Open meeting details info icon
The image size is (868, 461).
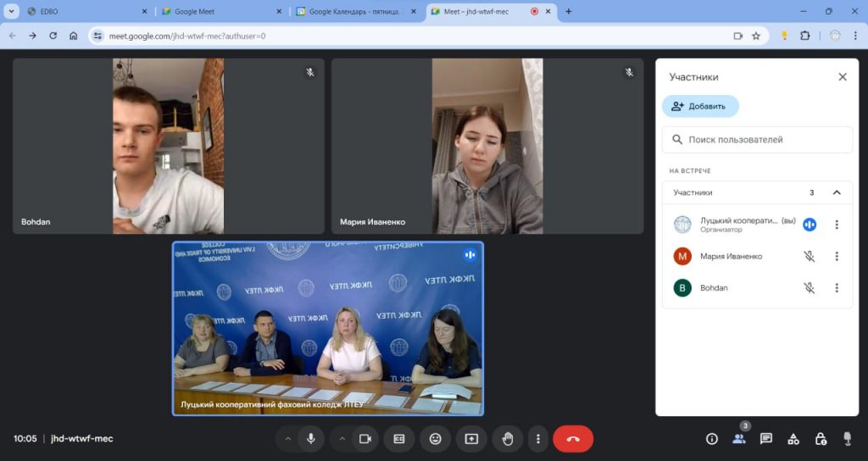pos(712,439)
